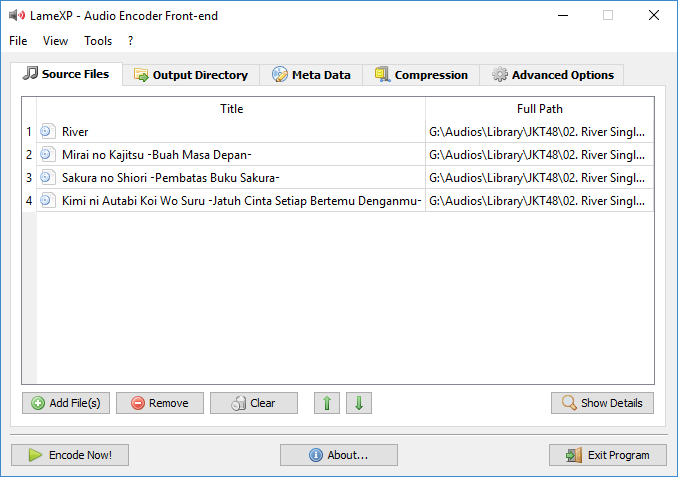Select the 'River' title row
Screen dimensions: 678x477
231,131
